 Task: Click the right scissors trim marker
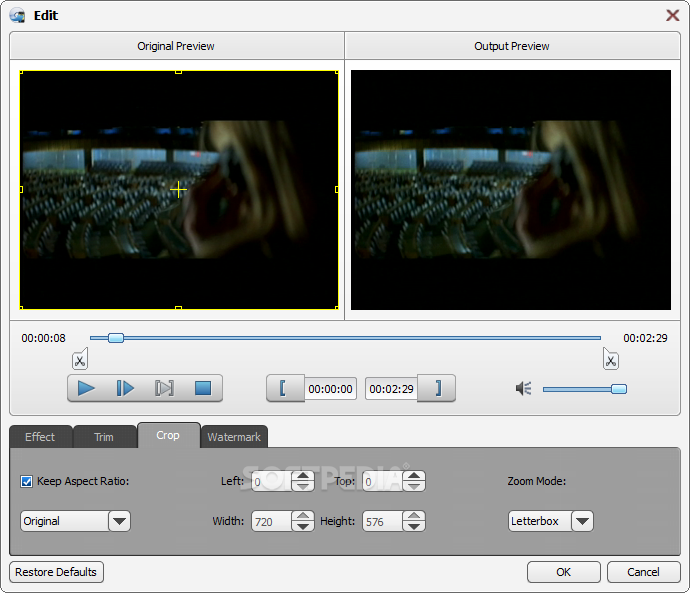click(611, 359)
